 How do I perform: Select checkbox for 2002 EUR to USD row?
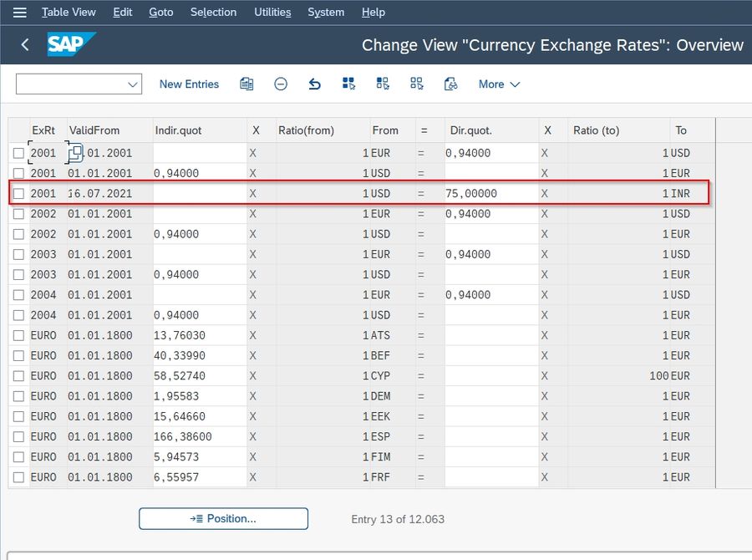(18, 214)
